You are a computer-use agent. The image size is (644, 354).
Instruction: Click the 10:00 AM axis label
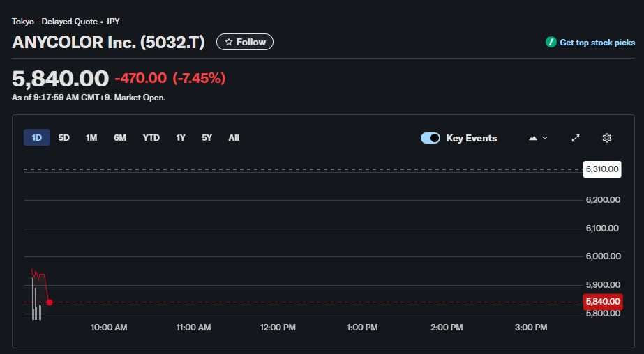coord(109,328)
